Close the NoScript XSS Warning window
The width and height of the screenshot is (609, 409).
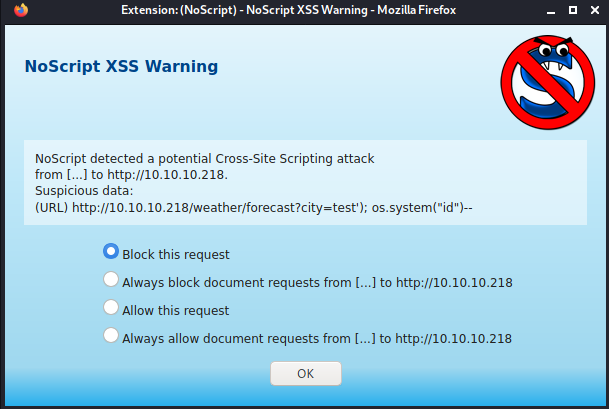point(595,10)
